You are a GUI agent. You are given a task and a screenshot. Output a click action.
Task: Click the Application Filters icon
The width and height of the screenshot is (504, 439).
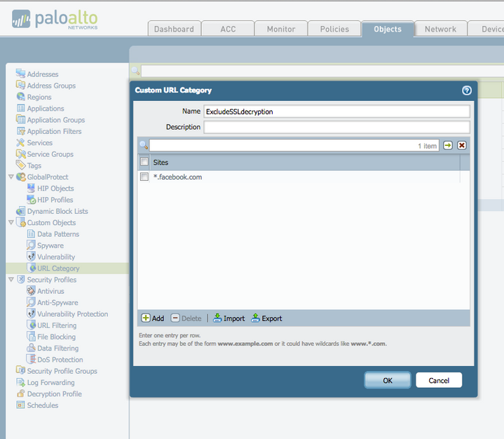point(20,131)
